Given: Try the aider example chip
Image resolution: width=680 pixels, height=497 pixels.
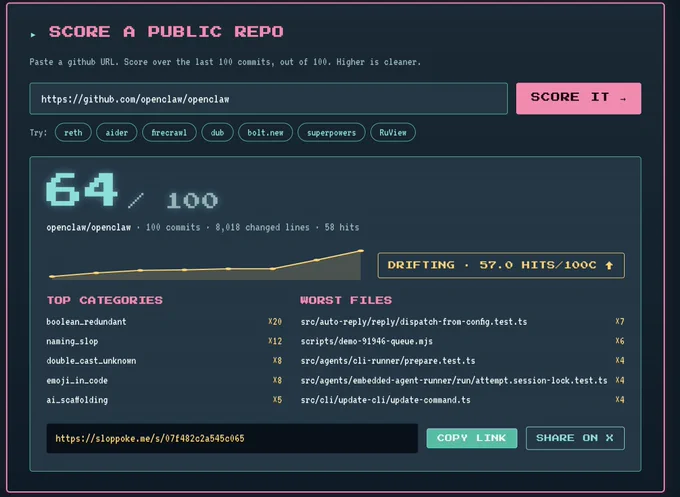Looking at the screenshot, I should tap(117, 133).
